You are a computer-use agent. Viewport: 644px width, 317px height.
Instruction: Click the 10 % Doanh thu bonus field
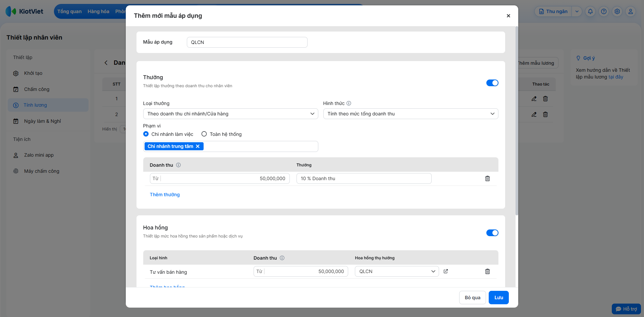tap(364, 178)
